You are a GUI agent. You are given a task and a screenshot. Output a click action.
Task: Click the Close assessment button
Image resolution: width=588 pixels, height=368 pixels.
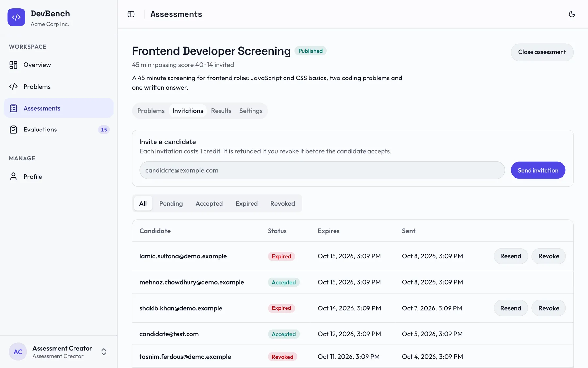click(x=542, y=52)
